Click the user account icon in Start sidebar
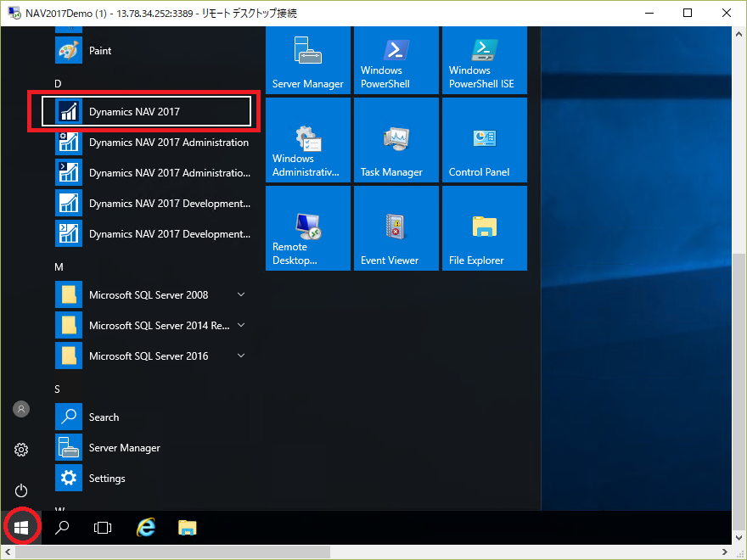The image size is (747, 560). pyautogui.click(x=21, y=409)
